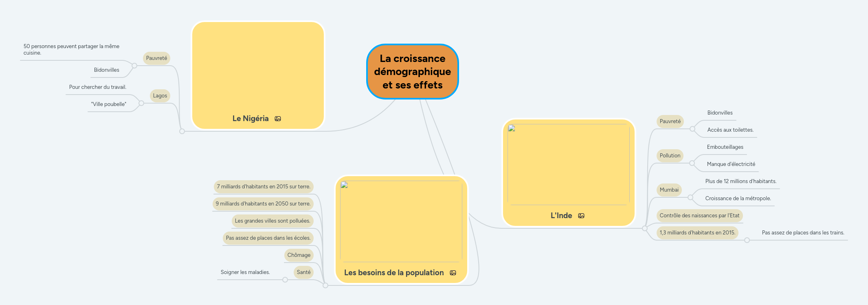Select the Pollution node
The image size is (868, 305).
point(670,156)
